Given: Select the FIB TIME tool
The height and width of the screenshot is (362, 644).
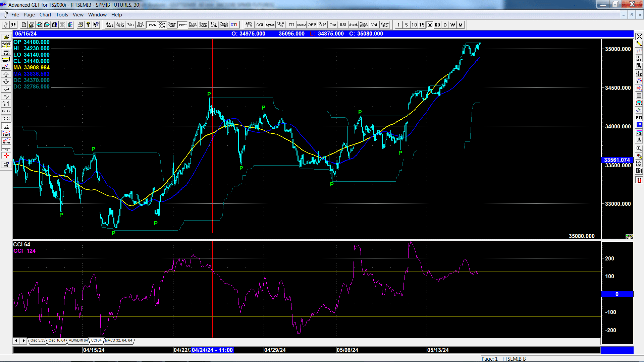Looking at the screenshot, I should pyautogui.click(x=639, y=73).
